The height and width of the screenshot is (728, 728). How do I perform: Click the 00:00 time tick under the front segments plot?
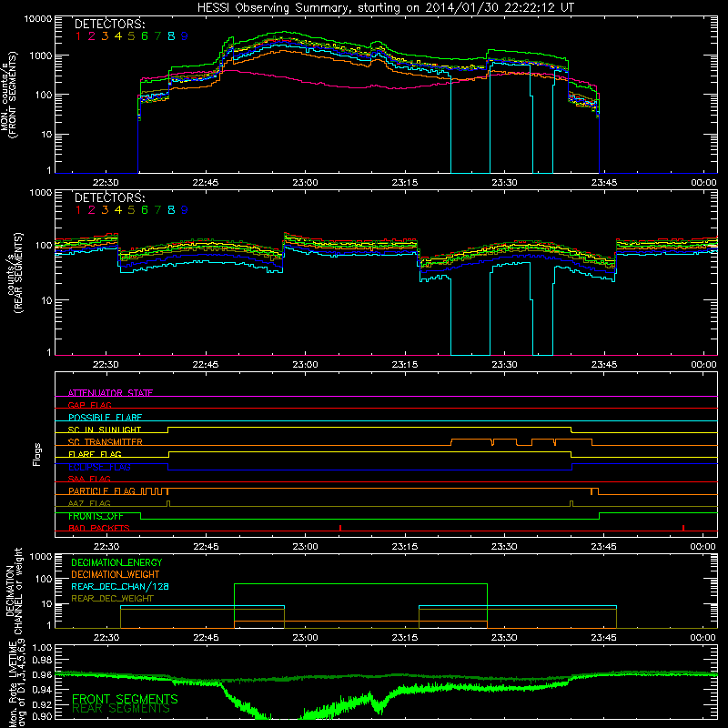[703, 183]
